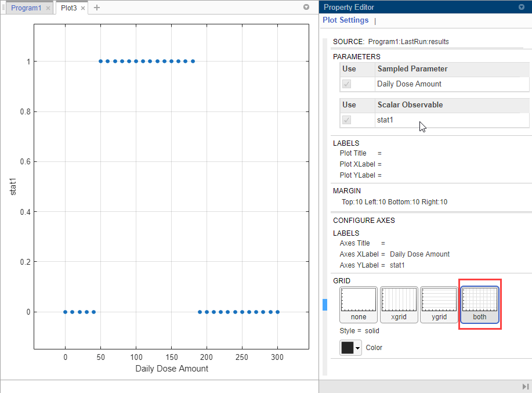Switch to the Plot3 tab

pyautogui.click(x=69, y=8)
